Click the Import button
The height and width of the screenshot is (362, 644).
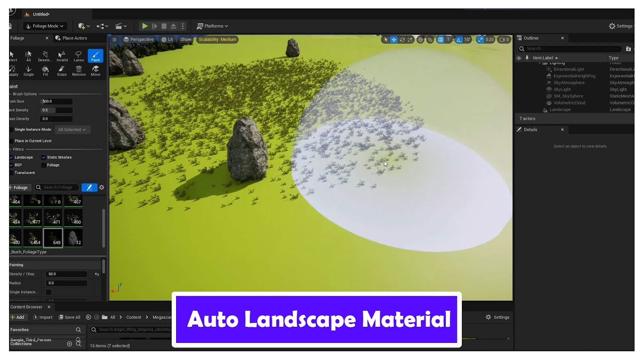pos(43,317)
